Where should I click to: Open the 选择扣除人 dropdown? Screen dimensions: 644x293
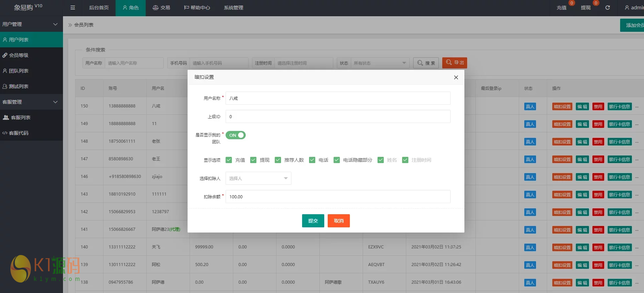[x=258, y=178]
